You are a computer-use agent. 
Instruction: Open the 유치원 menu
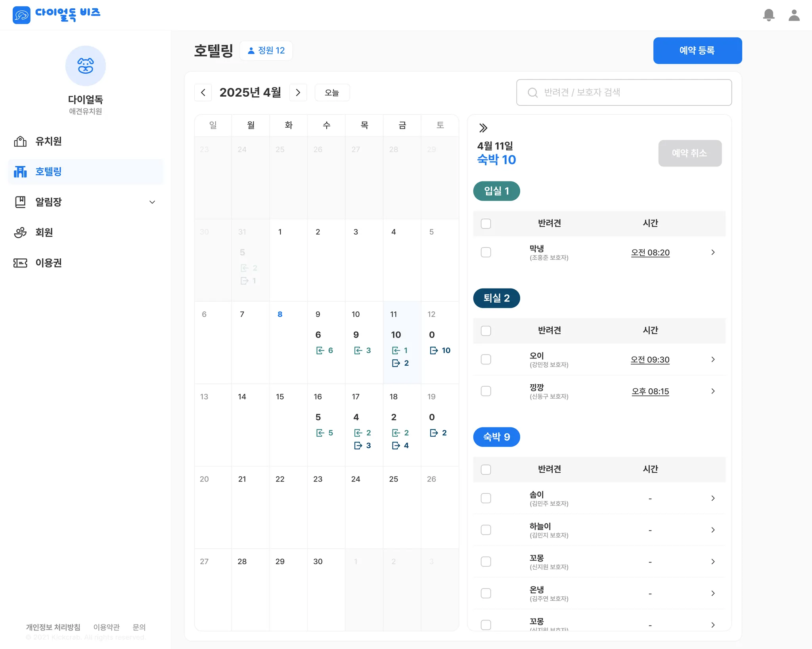(x=48, y=141)
